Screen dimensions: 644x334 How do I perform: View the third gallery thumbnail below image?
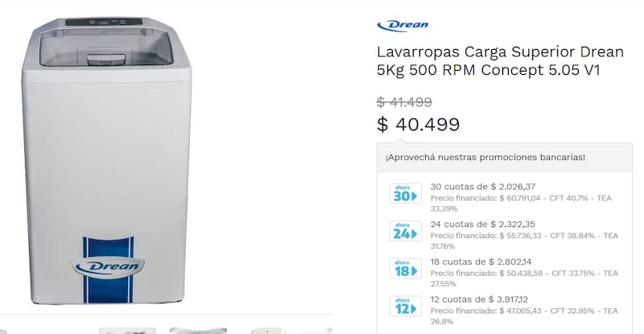(268, 331)
